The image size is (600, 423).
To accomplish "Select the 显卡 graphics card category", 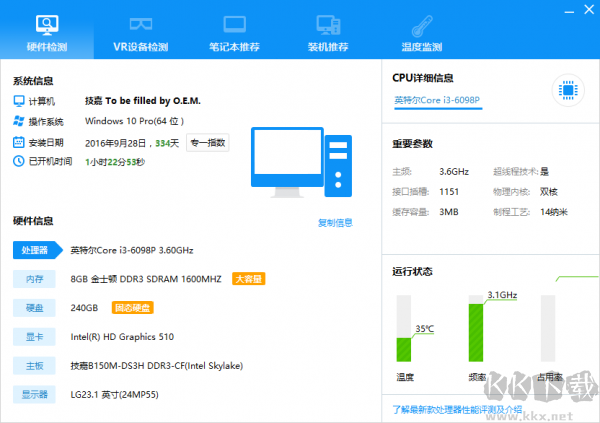I will coord(34,337).
